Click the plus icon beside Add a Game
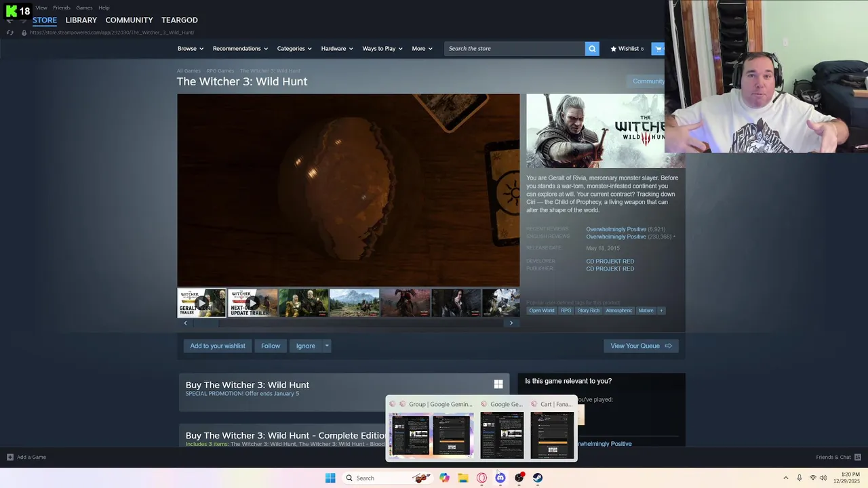868x488 pixels. (x=9, y=457)
